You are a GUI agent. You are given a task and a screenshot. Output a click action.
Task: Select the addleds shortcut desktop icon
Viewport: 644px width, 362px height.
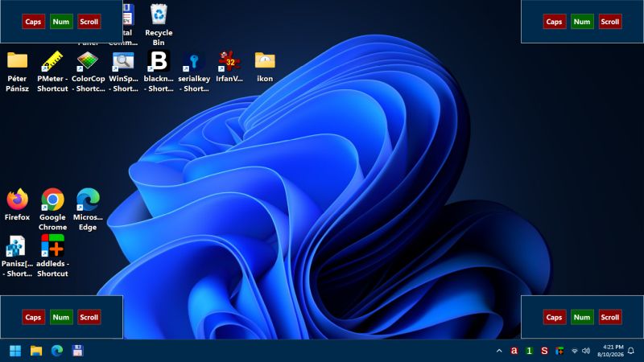52,256
